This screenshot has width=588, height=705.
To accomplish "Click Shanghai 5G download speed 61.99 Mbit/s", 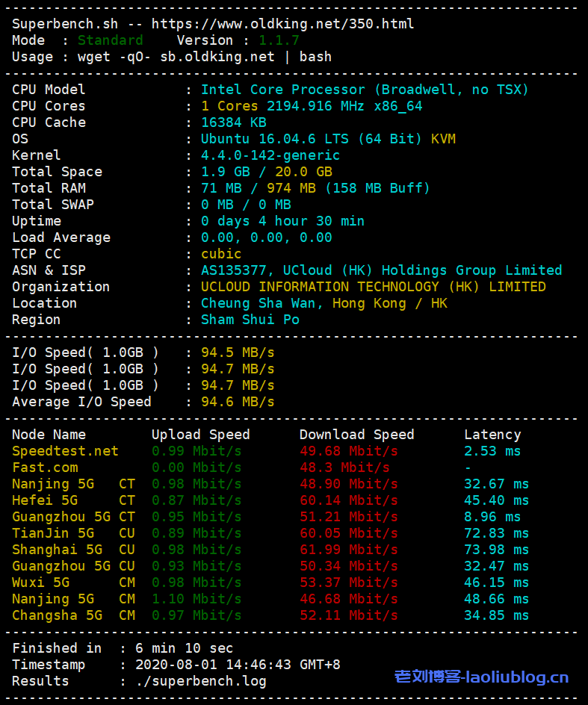I will tap(348, 550).
